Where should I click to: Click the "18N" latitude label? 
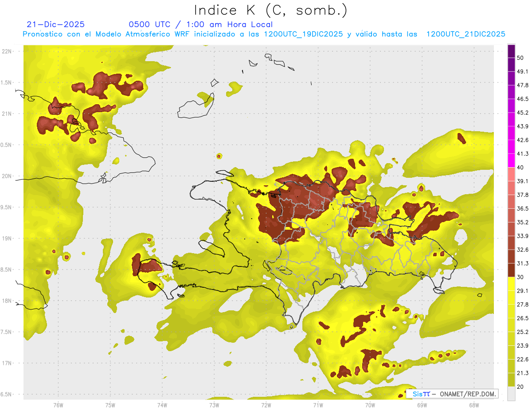(x=8, y=301)
